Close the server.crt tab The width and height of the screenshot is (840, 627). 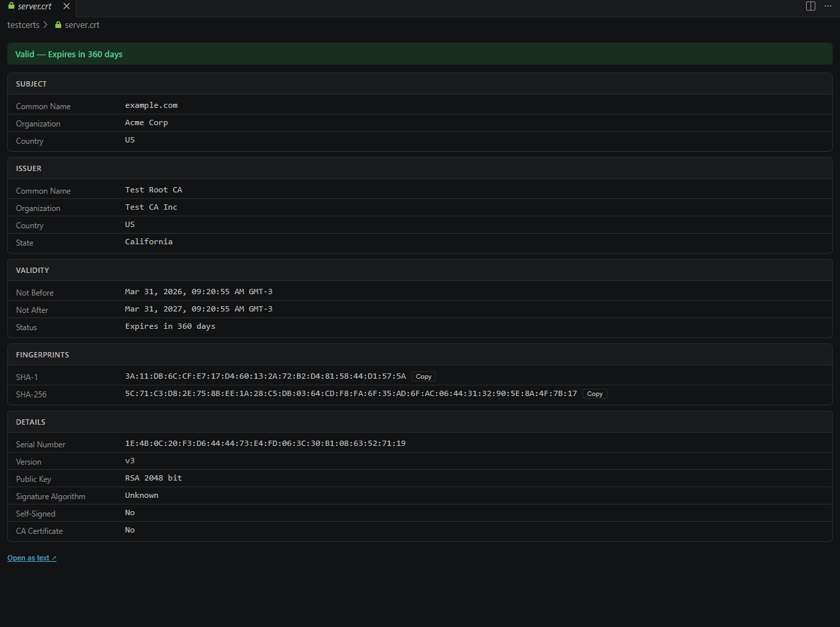(67, 6)
